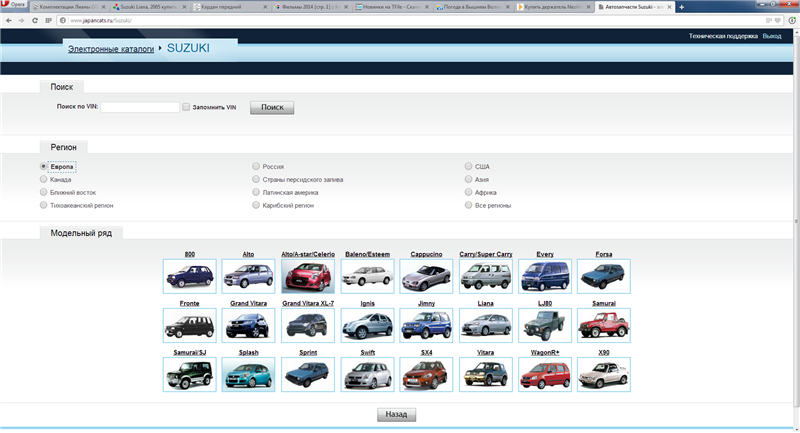The height and width of the screenshot is (433, 800).
Task: Choose the Россия region radio button
Action: coord(256,166)
